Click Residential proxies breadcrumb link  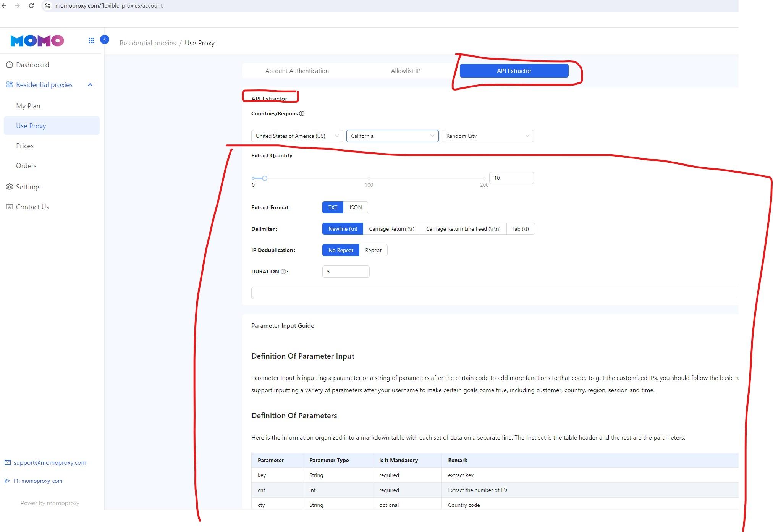click(x=148, y=43)
